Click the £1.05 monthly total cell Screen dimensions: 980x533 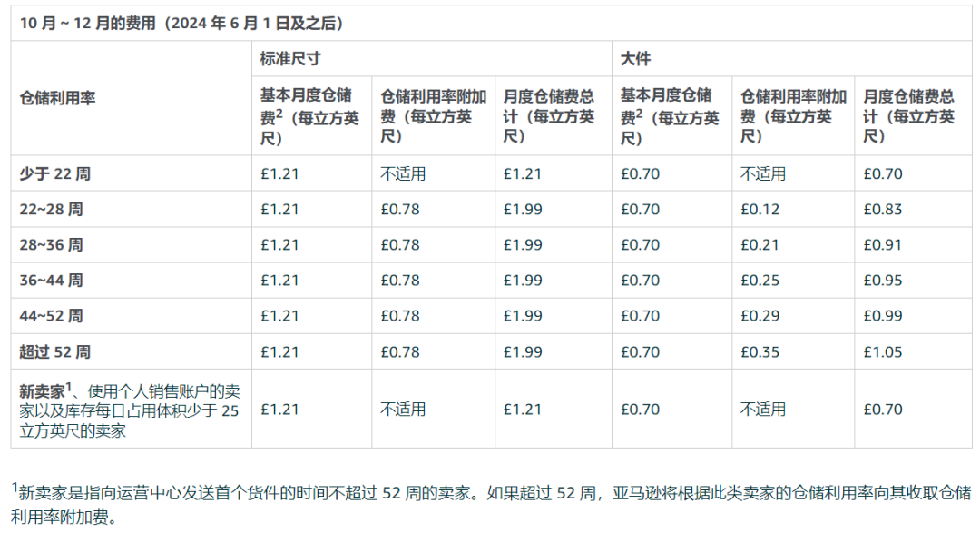pyautogui.click(x=882, y=351)
